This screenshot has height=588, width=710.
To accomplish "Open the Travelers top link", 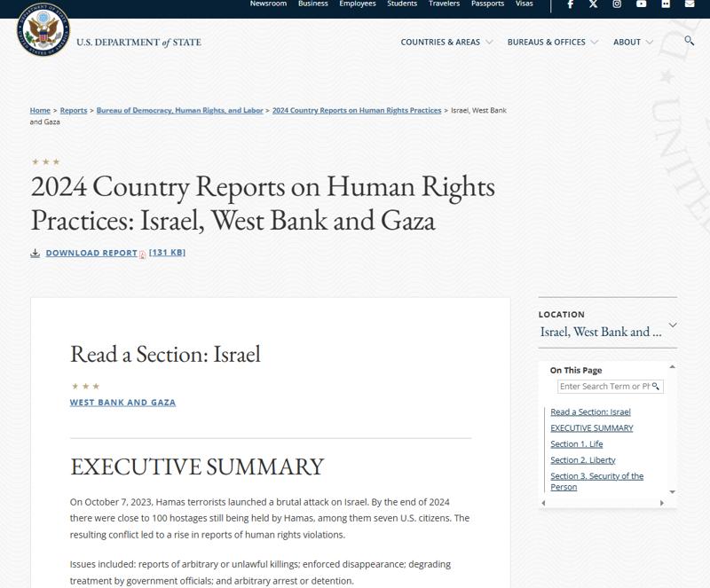I will coord(445,4).
